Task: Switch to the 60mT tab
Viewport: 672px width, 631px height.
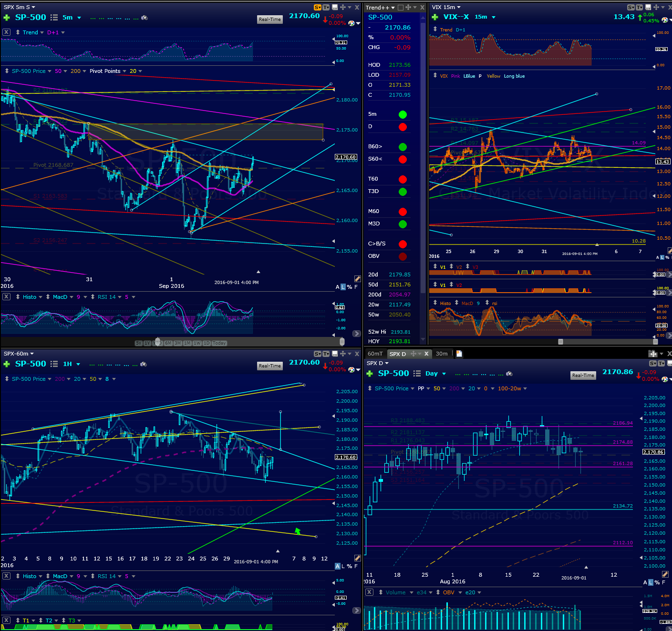Action: point(375,354)
